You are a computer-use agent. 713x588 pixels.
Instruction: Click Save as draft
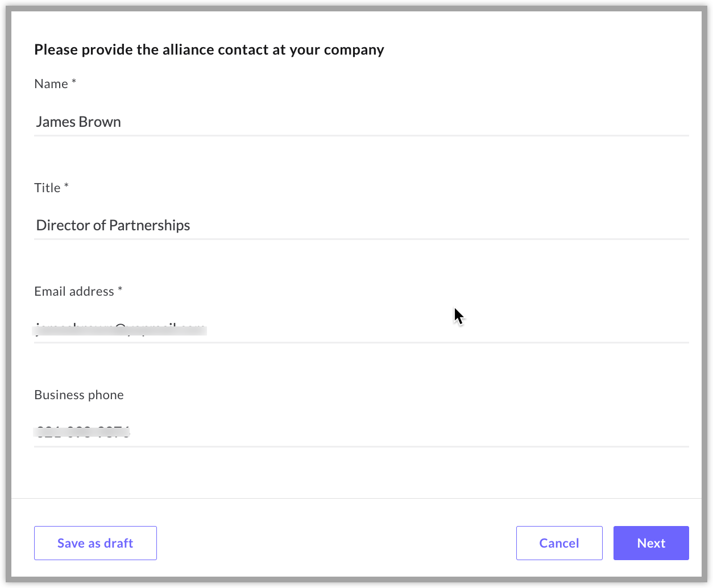(x=96, y=543)
